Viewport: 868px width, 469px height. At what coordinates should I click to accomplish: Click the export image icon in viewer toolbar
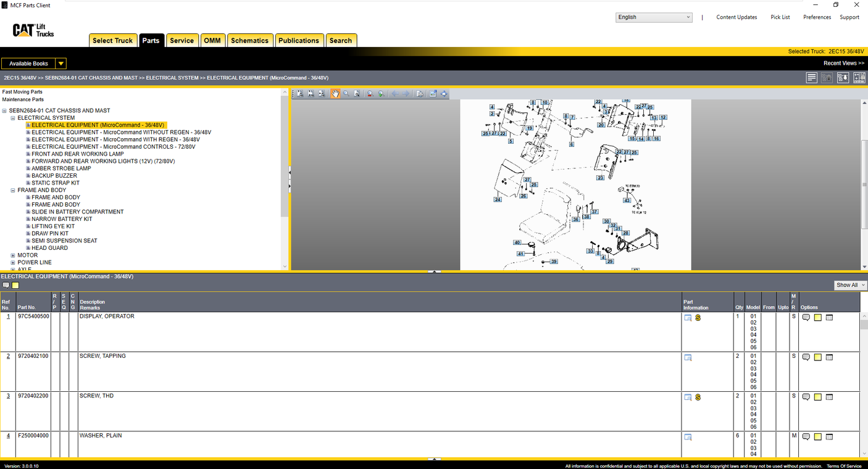(432, 93)
